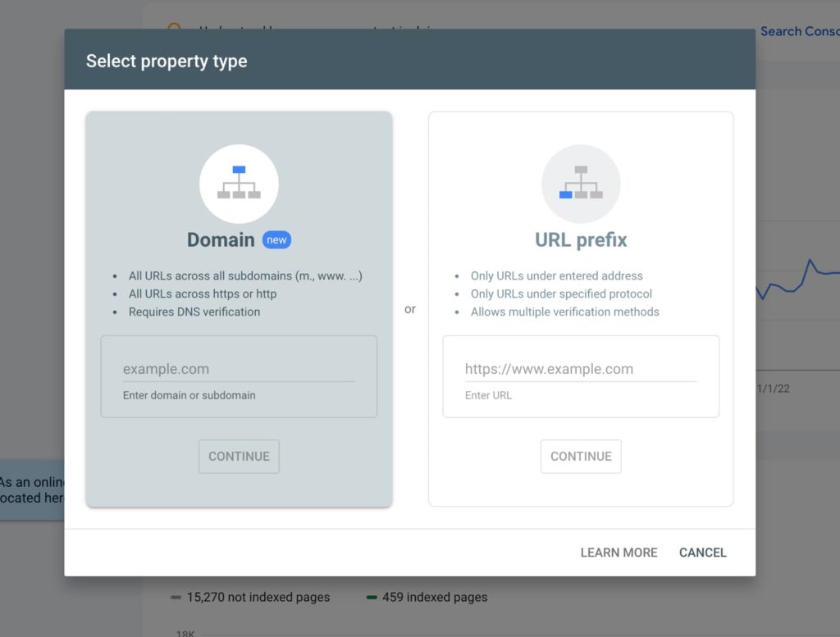Focus the https://www.example.com URL field
The width and height of the screenshot is (840, 637).
click(581, 369)
